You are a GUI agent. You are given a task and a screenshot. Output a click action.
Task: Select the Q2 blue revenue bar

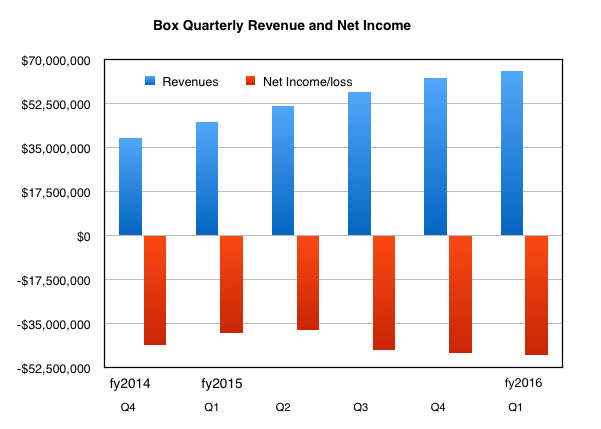tap(283, 171)
